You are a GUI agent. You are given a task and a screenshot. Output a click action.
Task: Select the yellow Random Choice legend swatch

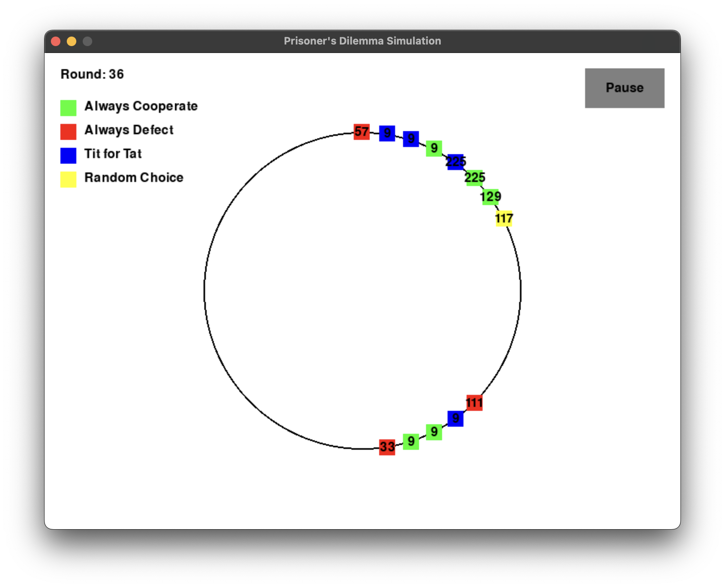[x=68, y=179]
